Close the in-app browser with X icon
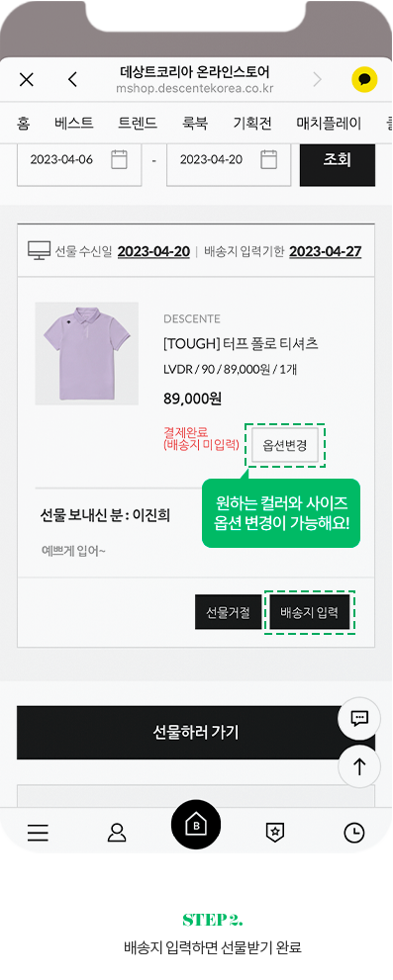The image size is (393, 980). coord(27,79)
